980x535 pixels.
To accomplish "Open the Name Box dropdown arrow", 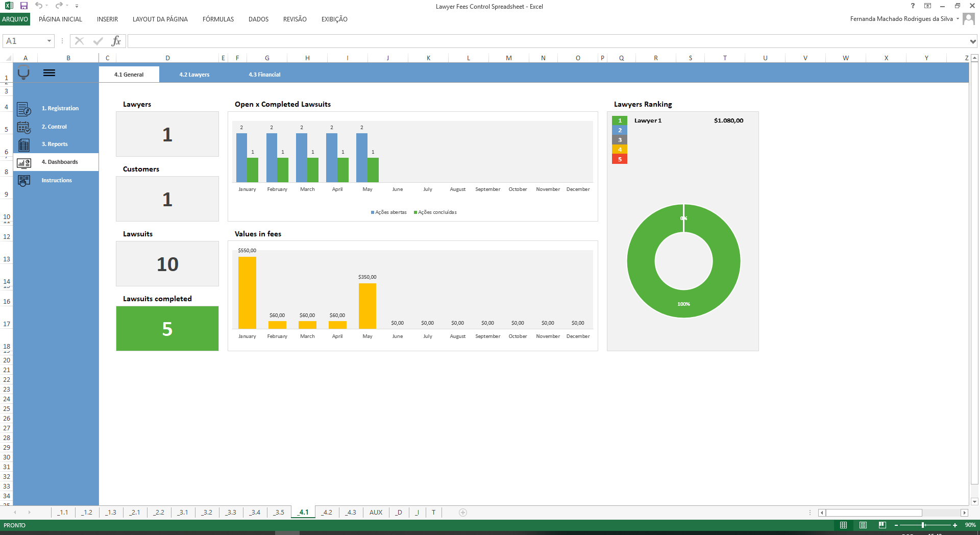I will 49,41.
